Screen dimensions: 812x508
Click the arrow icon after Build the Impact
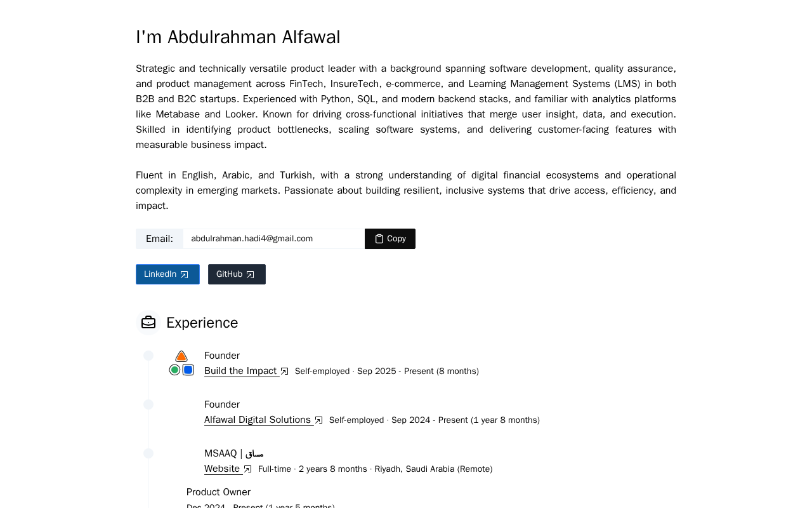[x=285, y=371]
